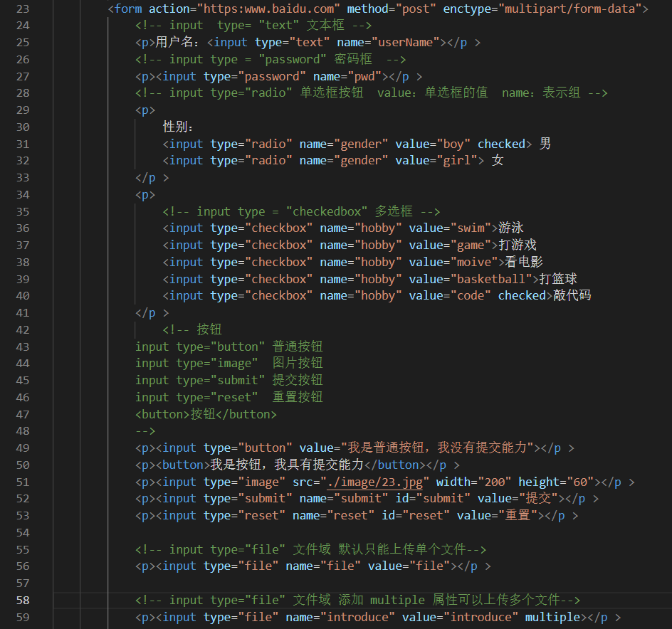672x629 pixels.
Task: Select line number 23 in the gutter
Action: (22, 9)
